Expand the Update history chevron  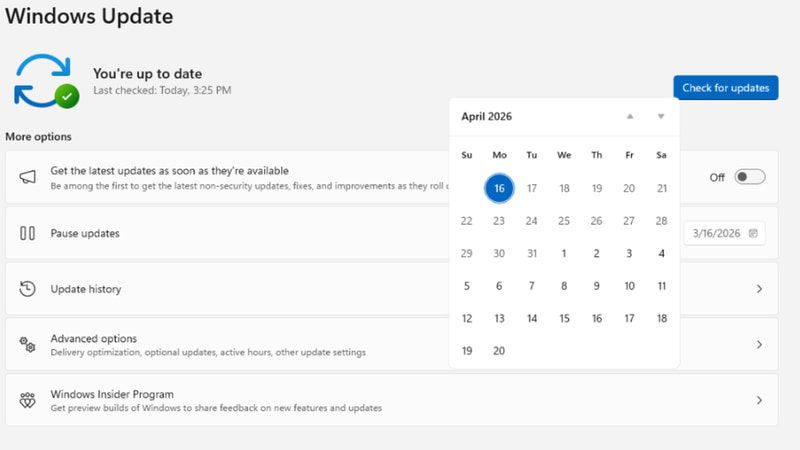point(759,289)
